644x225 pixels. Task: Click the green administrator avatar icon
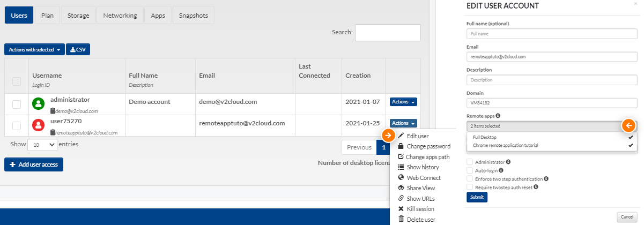click(x=39, y=104)
